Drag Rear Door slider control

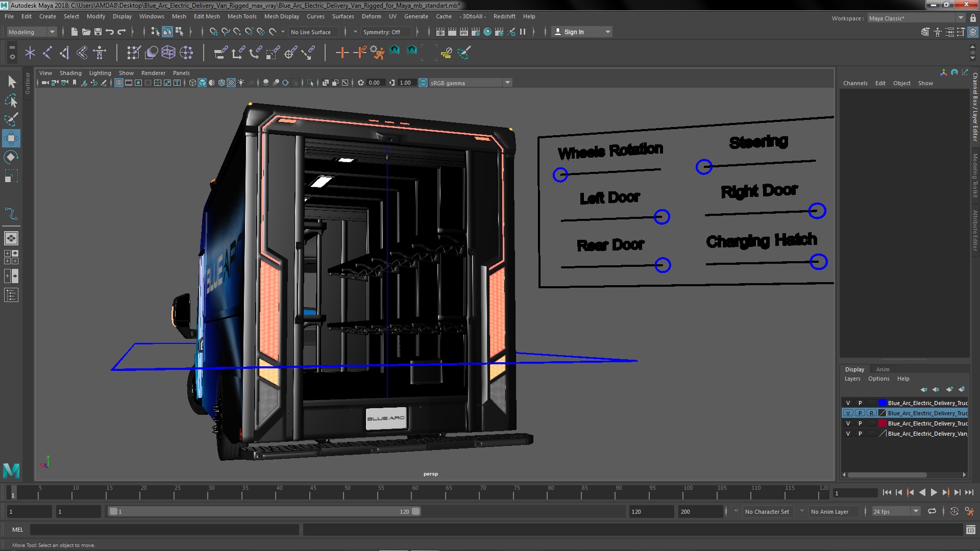pos(661,264)
